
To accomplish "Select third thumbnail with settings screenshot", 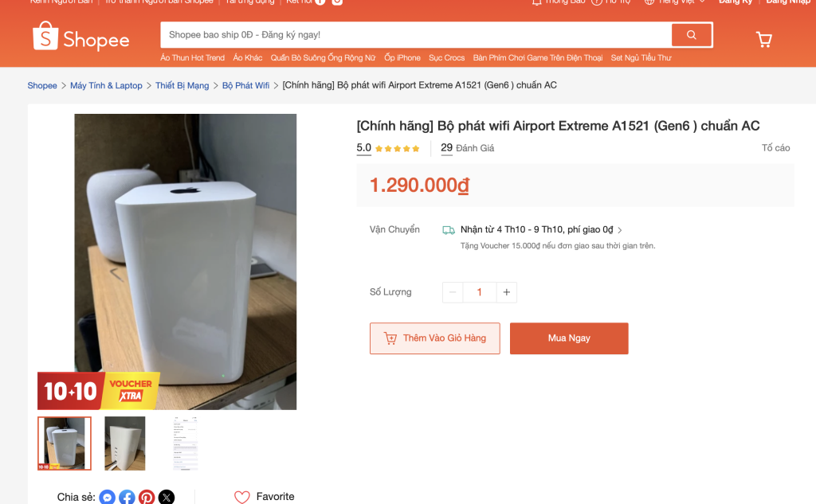I will coord(185,443).
